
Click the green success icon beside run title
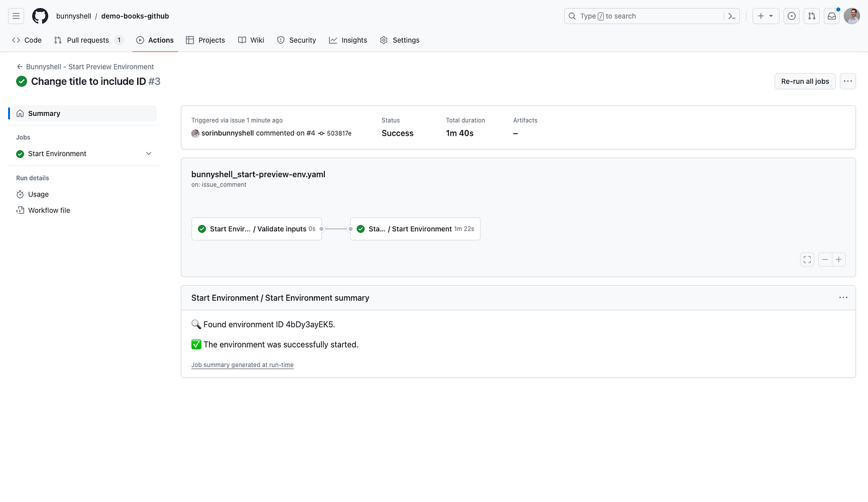coord(22,81)
